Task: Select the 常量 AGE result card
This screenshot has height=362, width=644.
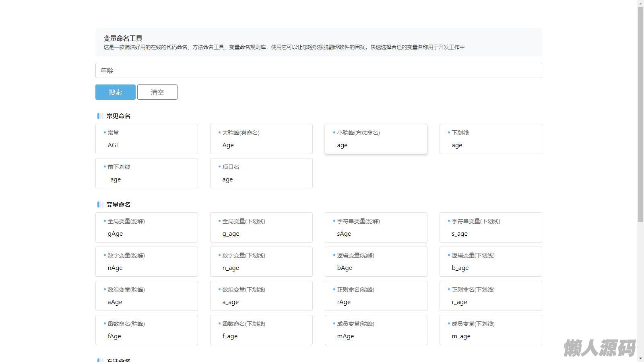Action: point(147,139)
